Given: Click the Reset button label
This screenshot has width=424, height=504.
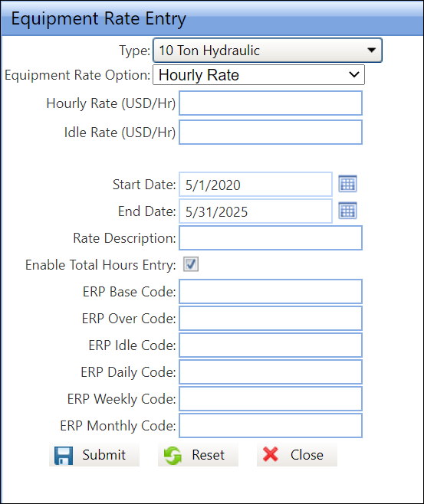Looking at the screenshot, I should (208, 455).
